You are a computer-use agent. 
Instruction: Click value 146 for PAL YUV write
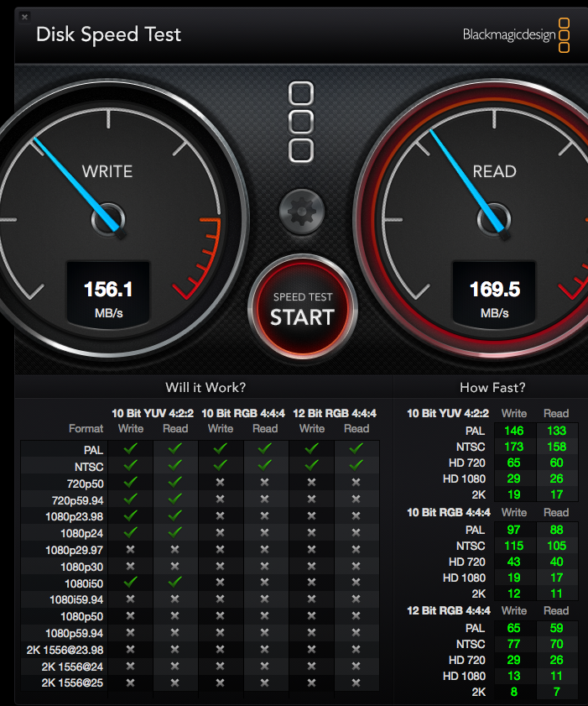pyautogui.click(x=514, y=431)
